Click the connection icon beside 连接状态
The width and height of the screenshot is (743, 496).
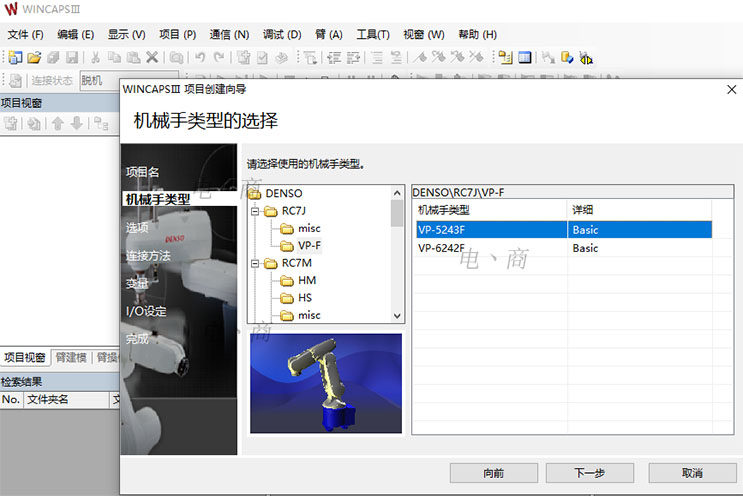[16, 81]
